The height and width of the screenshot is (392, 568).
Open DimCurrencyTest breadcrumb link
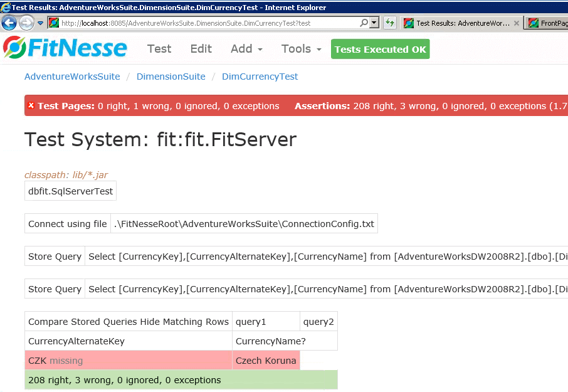(260, 77)
